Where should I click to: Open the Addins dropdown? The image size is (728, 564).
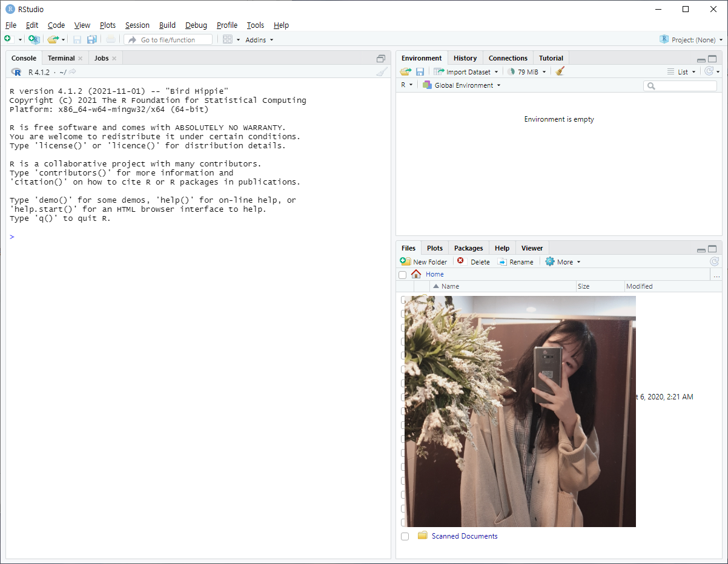(x=259, y=40)
